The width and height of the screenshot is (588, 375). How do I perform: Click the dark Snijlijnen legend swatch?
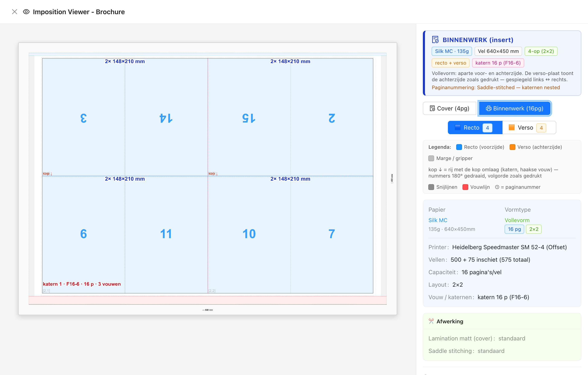click(x=431, y=187)
